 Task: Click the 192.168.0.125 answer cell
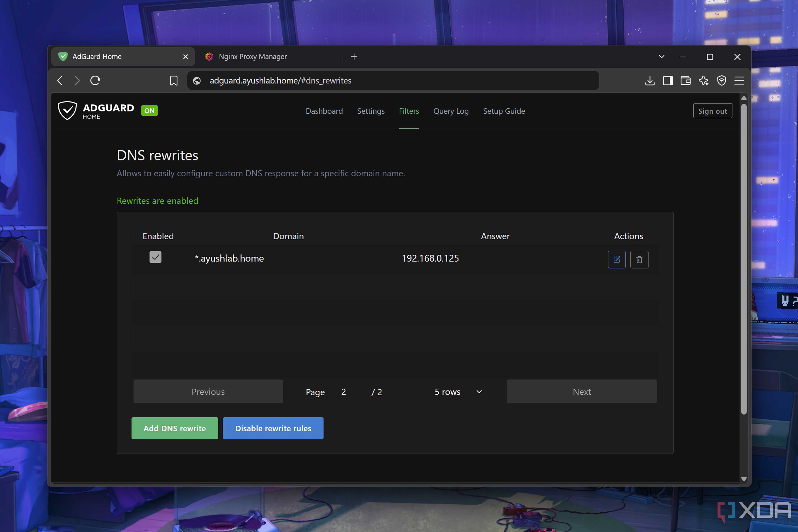pyautogui.click(x=430, y=259)
